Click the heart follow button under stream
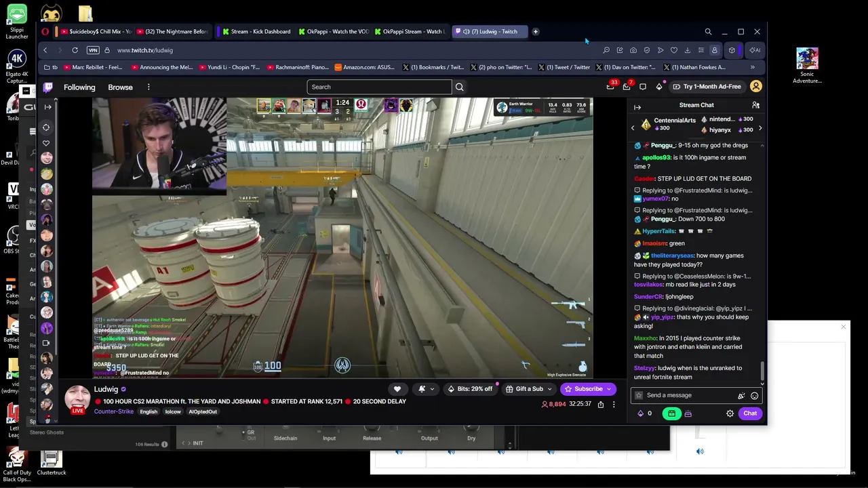This screenshot has height=488, width=868. (397, 389)
